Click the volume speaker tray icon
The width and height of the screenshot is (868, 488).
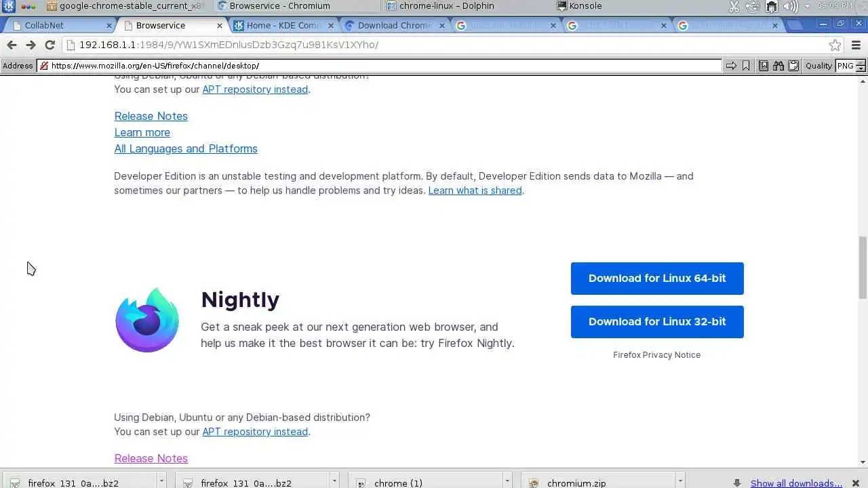coord(791,6)
